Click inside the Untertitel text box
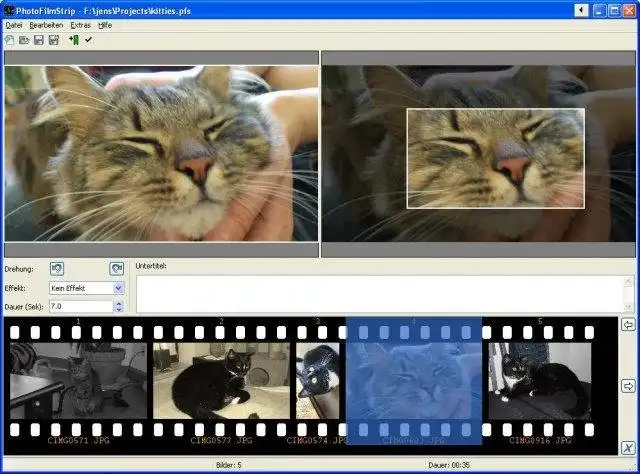The width and height of the screenshot is (640, 474). coord(380,294)
